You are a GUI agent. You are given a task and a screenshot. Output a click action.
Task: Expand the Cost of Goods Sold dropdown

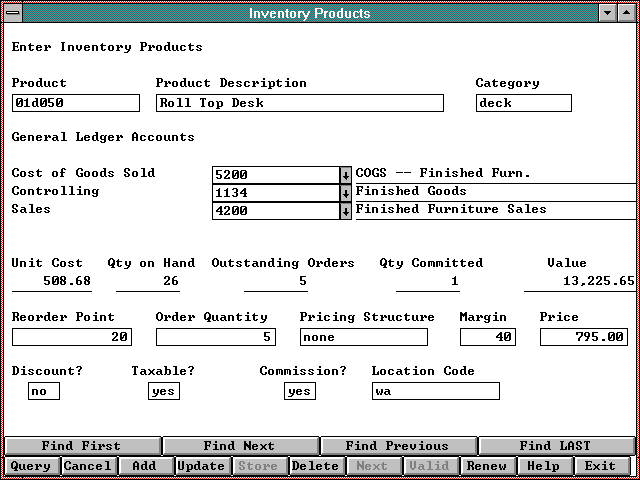click(346, 174)
